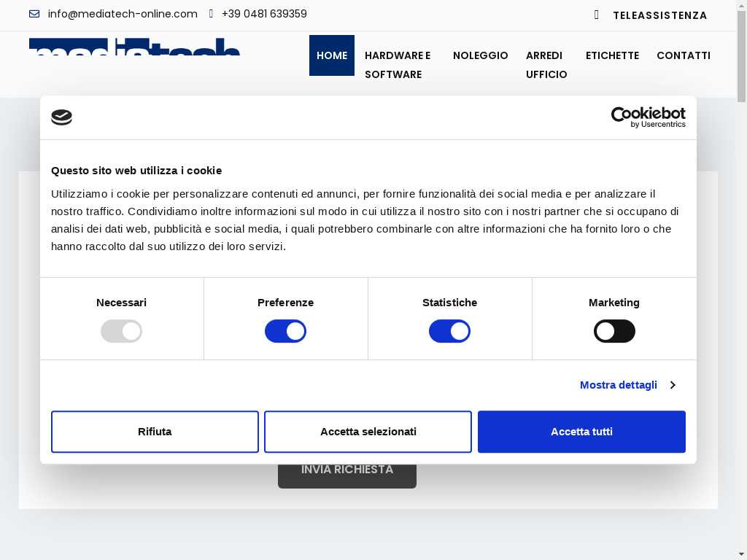Open the Arredi Ufficio menu
747x560 pixels.
point(546,65)
